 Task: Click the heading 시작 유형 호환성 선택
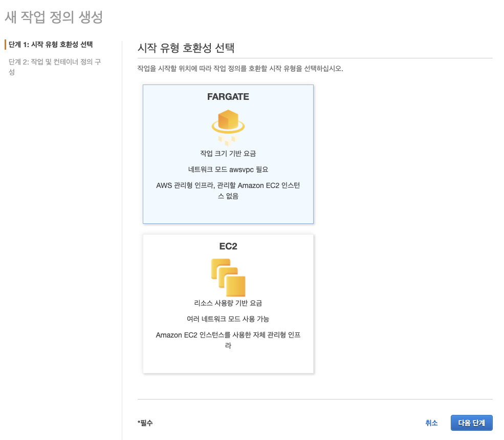[186, 48]
